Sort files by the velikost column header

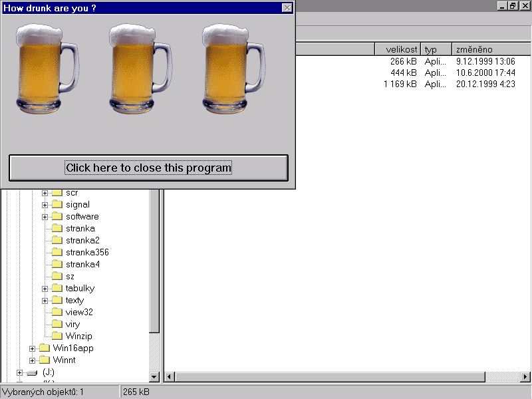397,49
